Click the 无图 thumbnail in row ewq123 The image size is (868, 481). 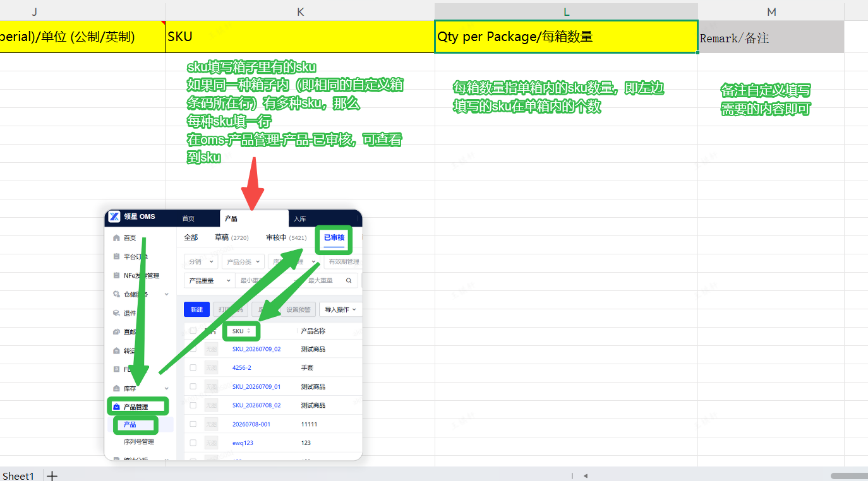(211, 442)
